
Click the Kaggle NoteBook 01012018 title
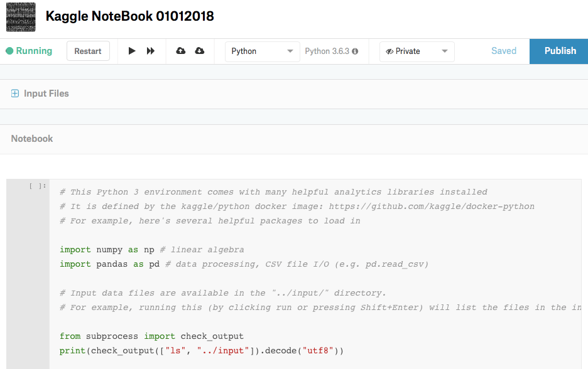coord(130,16)
